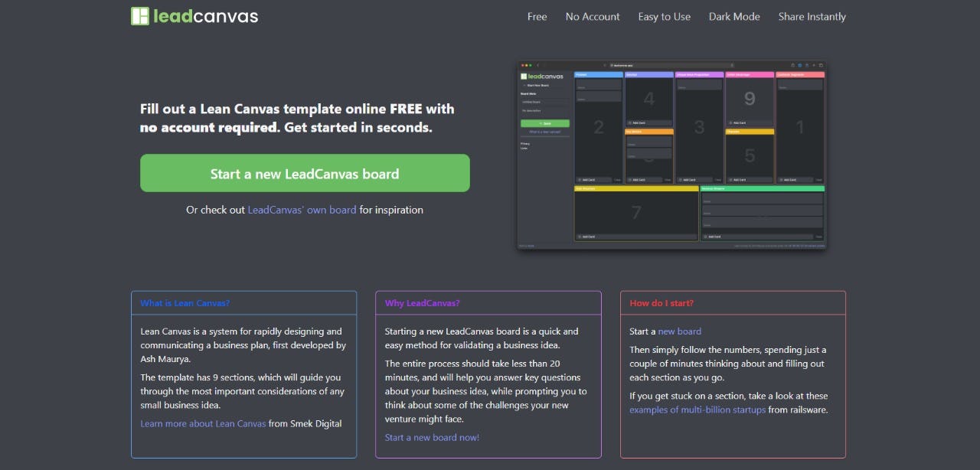Click the leadcanvas wordmark text
Screen dimensions: 980x470
[x=204, y=16]
